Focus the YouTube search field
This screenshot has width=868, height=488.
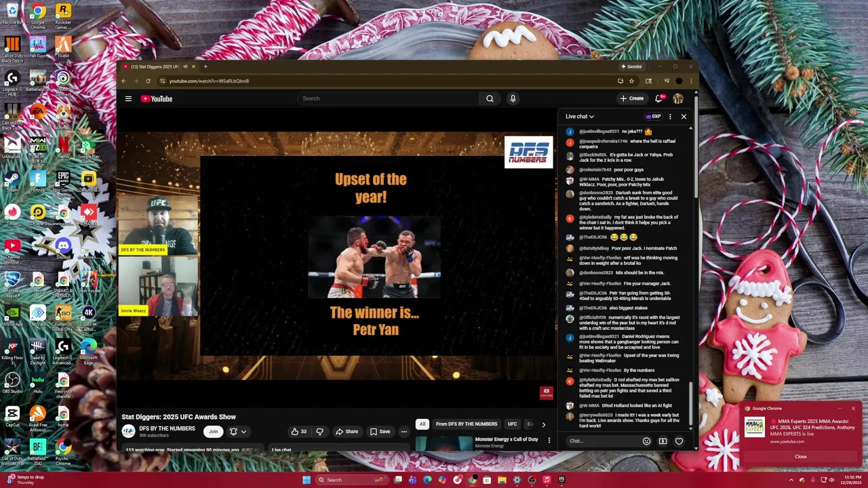(388, 98)
